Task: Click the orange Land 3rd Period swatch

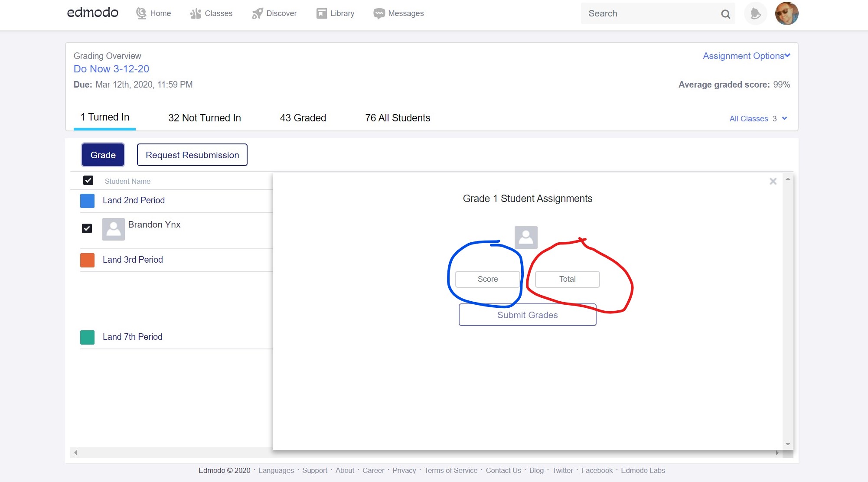Action: [87, 260]
